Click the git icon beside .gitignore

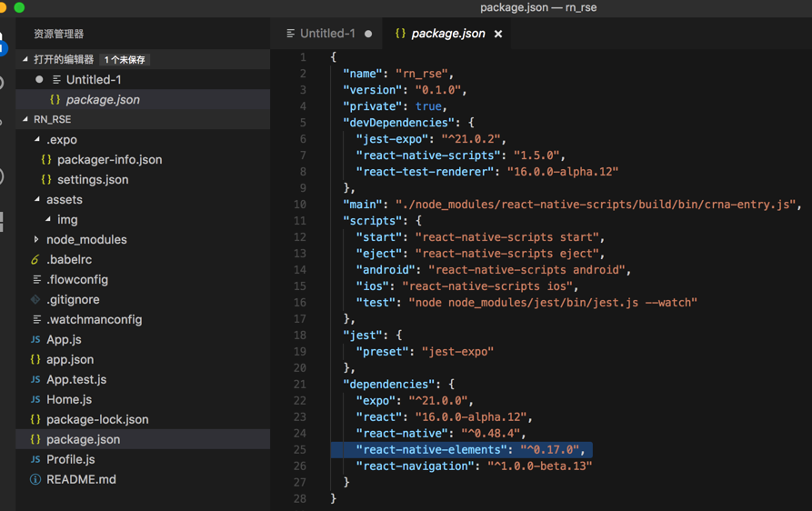click(35, 299)
